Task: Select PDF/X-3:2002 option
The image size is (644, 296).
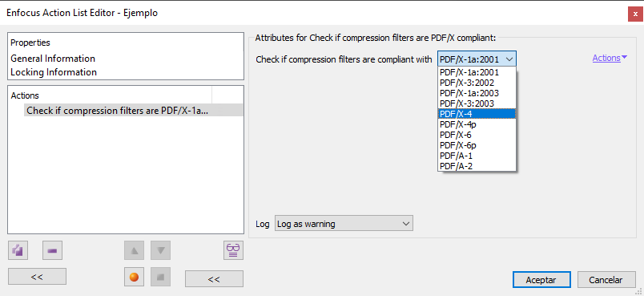Action: pyautogui.click(x=477, y=83)
